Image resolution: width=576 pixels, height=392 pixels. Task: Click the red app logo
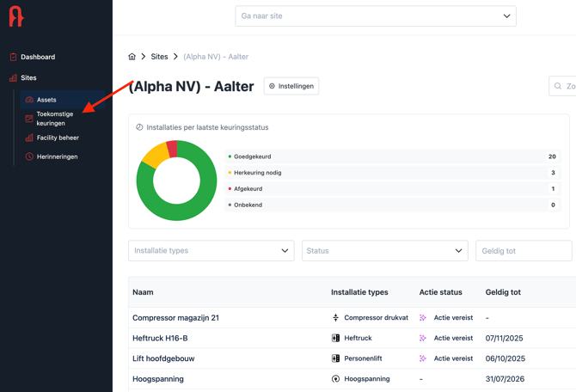click(x=15, y=17)
